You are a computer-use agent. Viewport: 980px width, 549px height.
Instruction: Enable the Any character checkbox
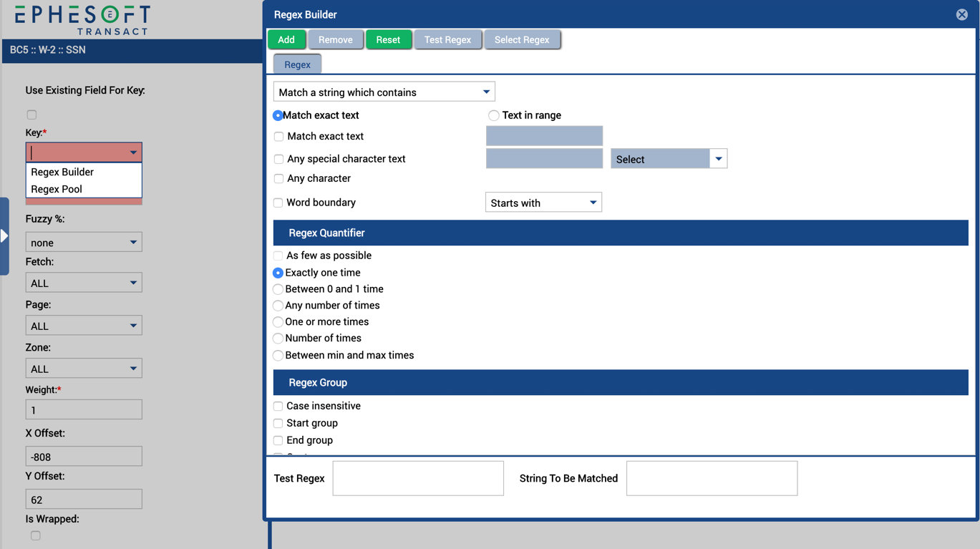click(x=278, y=178)
